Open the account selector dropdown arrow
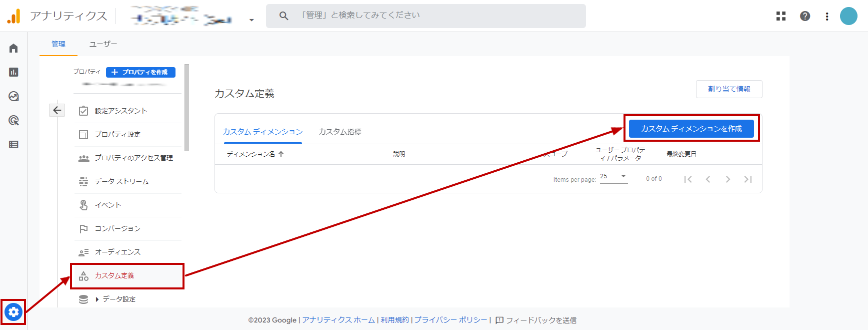Image resolution: width=868 pixels, height=330 pixels. (x=251, y=20)
